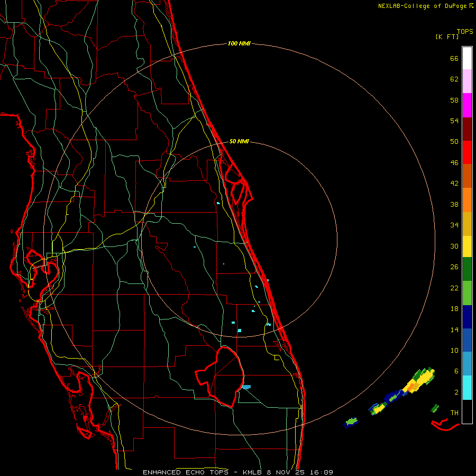Click the legend value "46"
476x476 pixels.
point(454,163)
